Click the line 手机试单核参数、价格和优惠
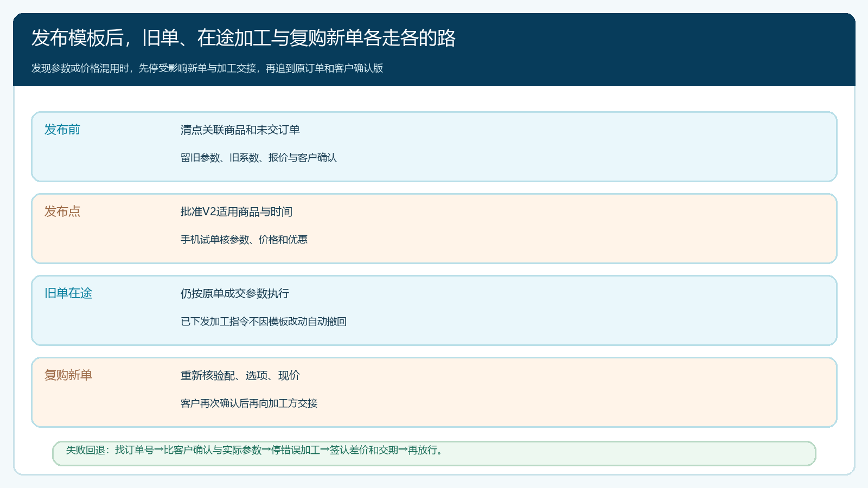Viewport: 868px width, 488px height. (x=244, y=240)
